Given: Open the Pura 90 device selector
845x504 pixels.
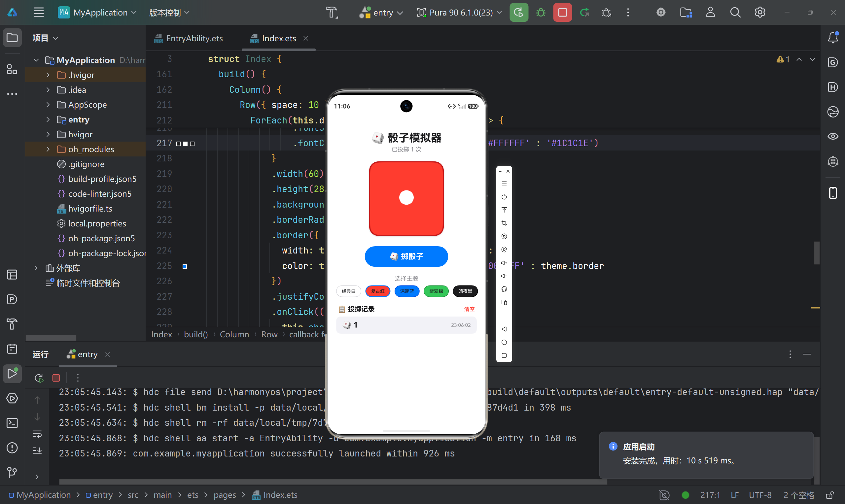Looking at the screenshot, I should 459,13.
